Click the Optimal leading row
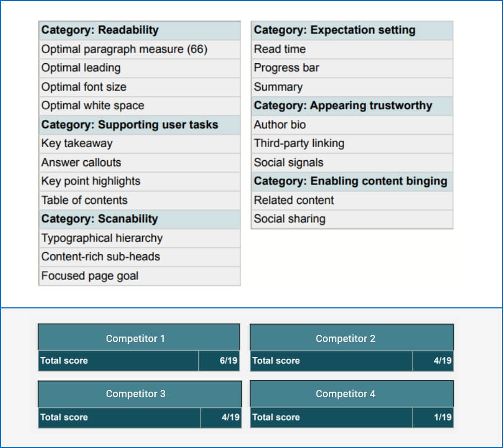 point(139,68)
